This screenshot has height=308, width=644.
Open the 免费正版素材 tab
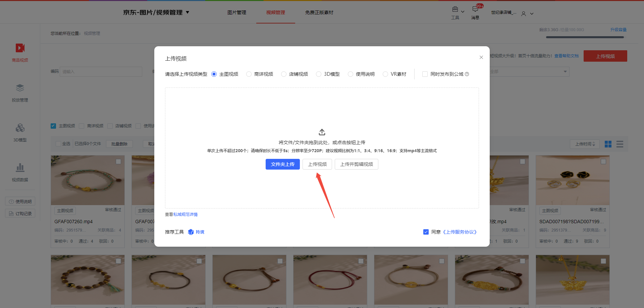click(319, 12)
